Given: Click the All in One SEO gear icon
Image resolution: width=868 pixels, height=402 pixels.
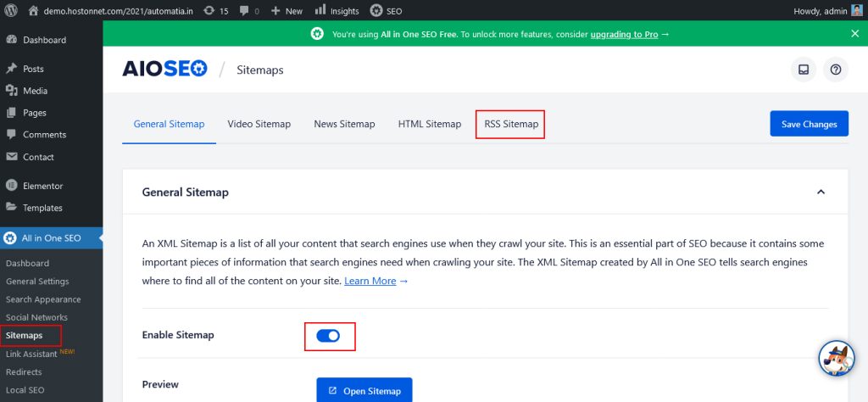Looking at the screenshot, I should point(10,238).
